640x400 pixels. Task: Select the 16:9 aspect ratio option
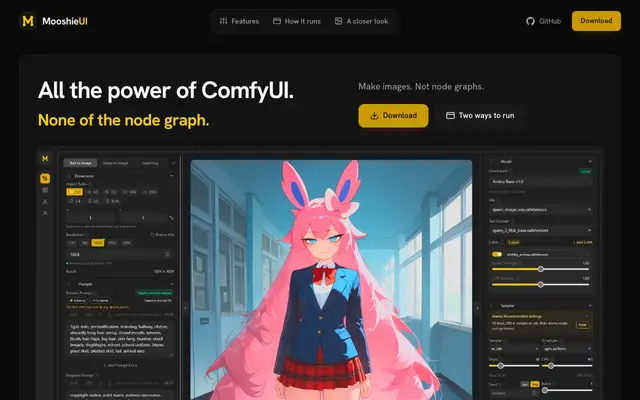point(130,192)
